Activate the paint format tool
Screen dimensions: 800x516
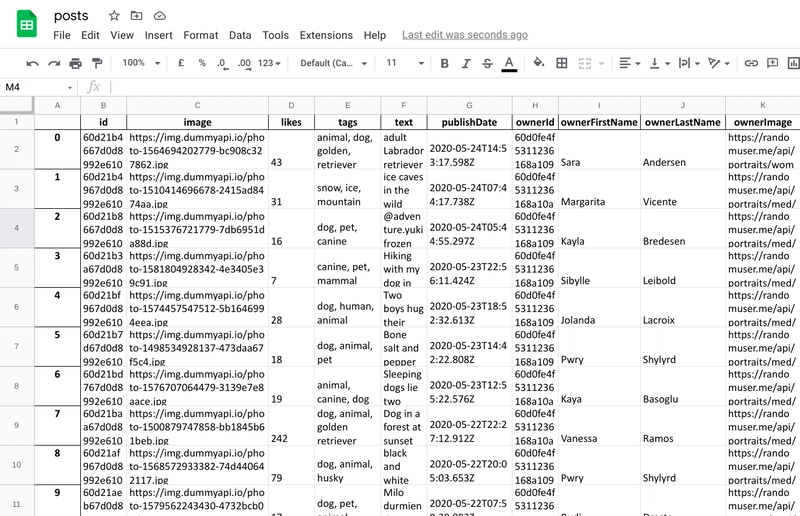point(97,63)
